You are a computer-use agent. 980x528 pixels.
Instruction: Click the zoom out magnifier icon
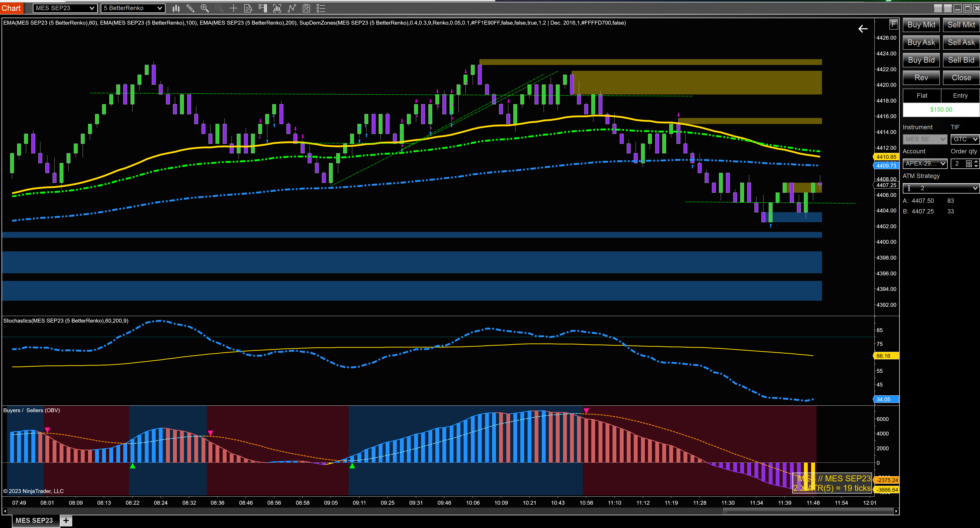coord(219,8)
